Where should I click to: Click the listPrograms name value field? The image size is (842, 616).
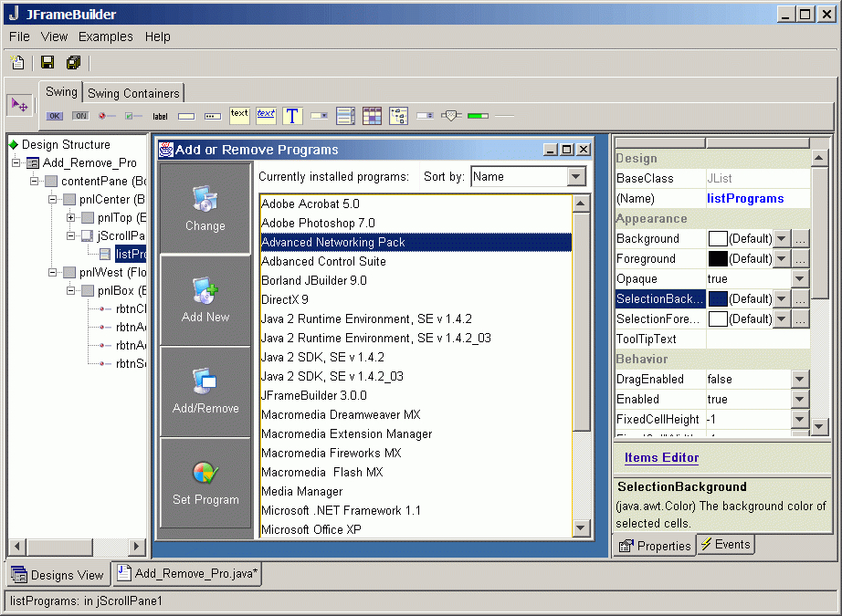coord(758,199)
